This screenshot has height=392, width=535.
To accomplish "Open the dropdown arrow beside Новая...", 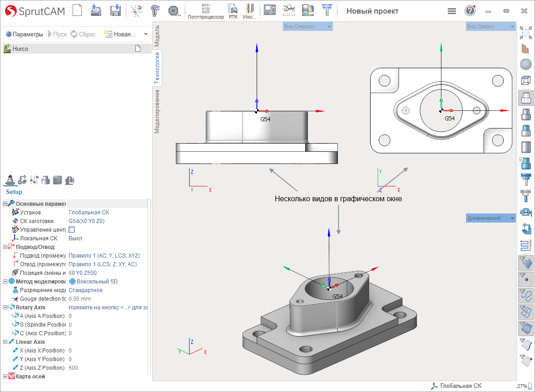I will (146, 34).
